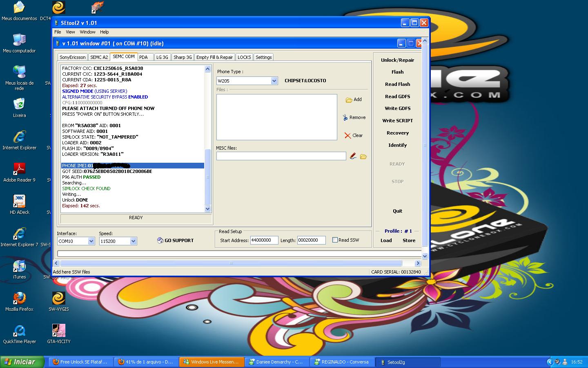Expand the Phone Type dropdown
588x368 pixels.
point(274,81)
